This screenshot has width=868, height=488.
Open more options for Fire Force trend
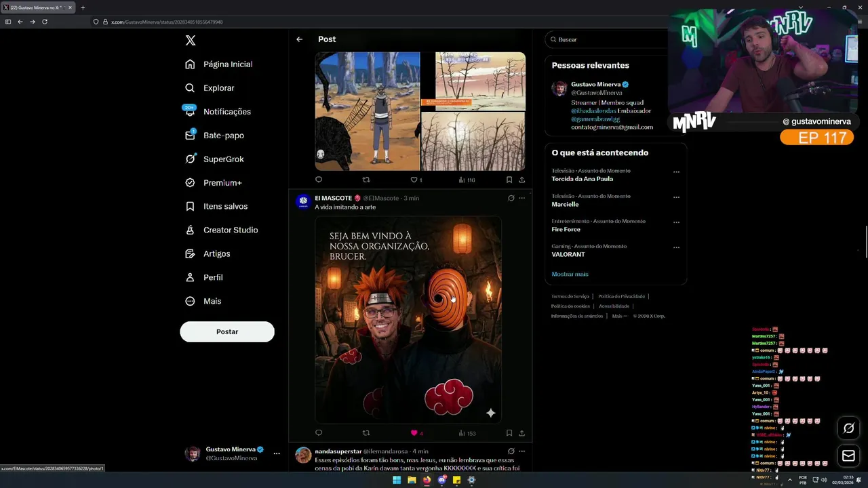coord(676,222)
